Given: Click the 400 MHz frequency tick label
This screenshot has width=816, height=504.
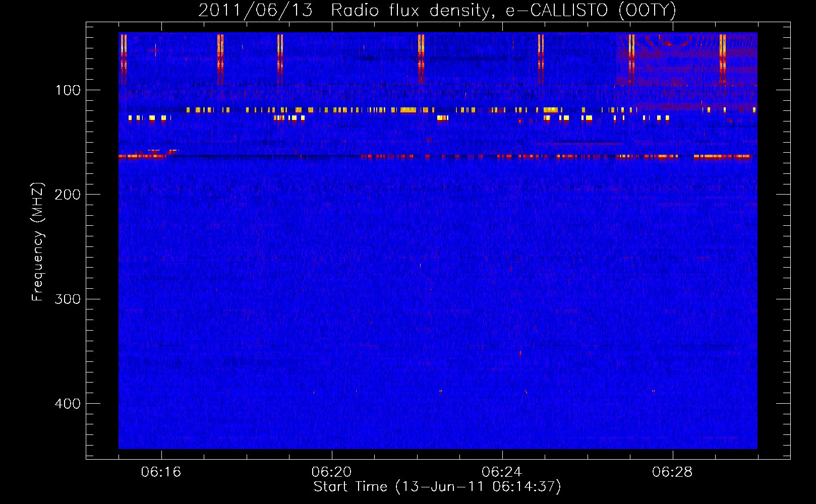Looking at the screenshot, I should [x=68, y=404].
